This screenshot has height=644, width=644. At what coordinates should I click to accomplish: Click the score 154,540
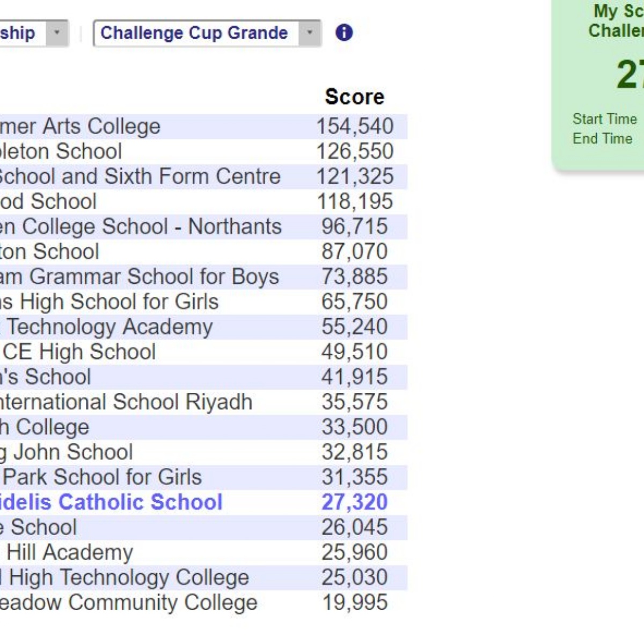coord(354,127)
